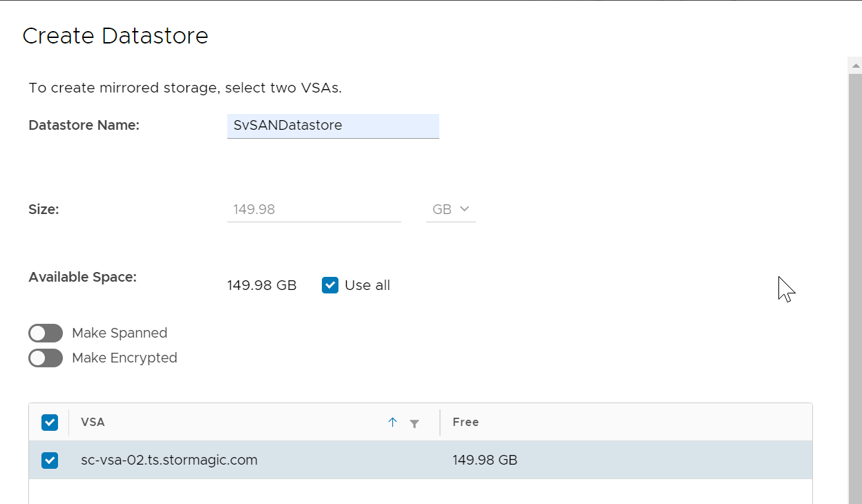Uncheck the select-all checkbox in the table header
This screenshot has width=862, height=504.
[x=50, y=423]
